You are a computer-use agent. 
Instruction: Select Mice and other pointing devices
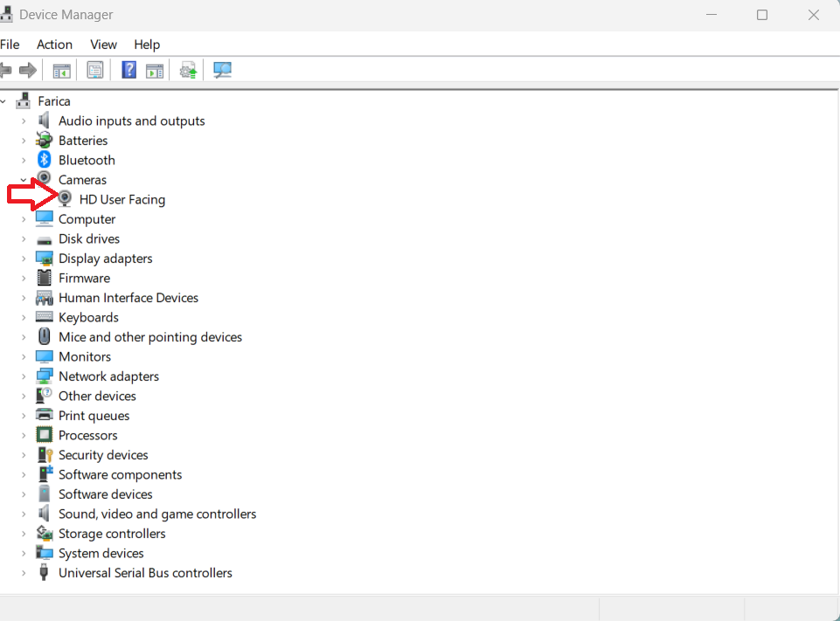(x=149, y=337)
